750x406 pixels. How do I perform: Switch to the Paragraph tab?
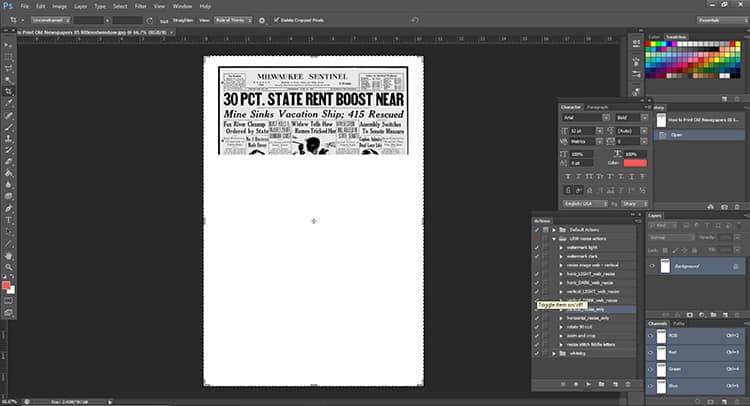(597, 107)
